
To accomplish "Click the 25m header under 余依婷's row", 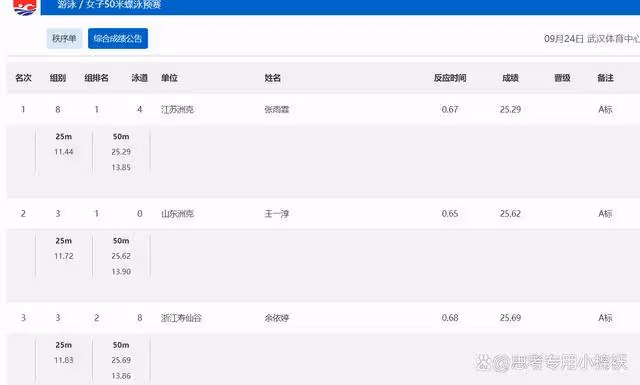I will [x=64, y=345].
